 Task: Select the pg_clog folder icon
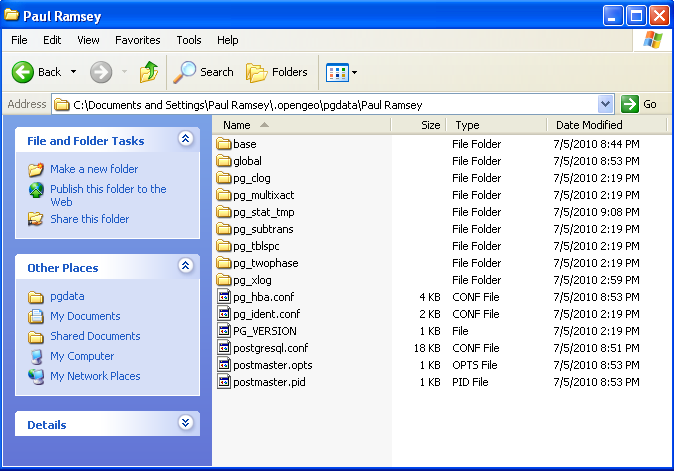[224, 177]
